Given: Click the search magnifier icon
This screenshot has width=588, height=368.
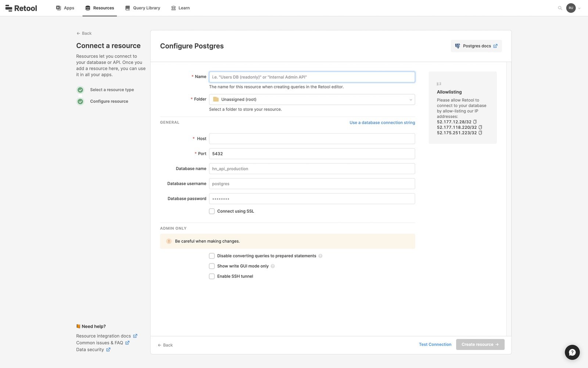Looking at the screenshot, I should [560, 8].
